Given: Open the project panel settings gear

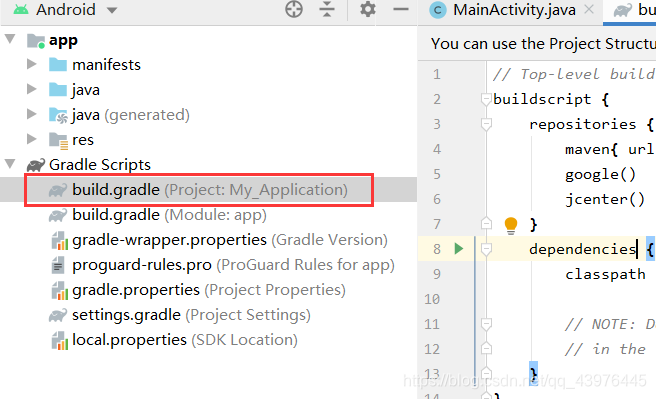Looking at the screenshot, I should tap(368, 9).
